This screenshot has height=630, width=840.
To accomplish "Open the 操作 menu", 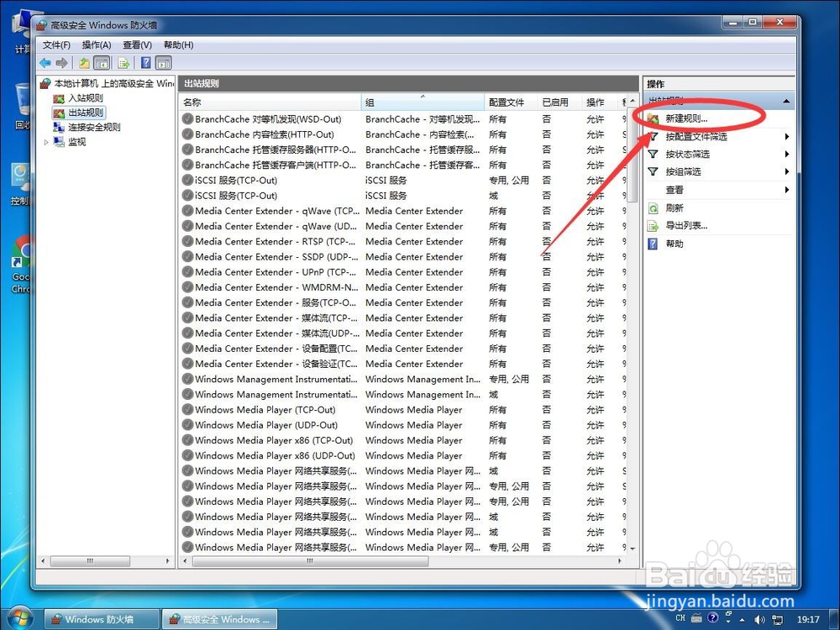I will point(95,45).
